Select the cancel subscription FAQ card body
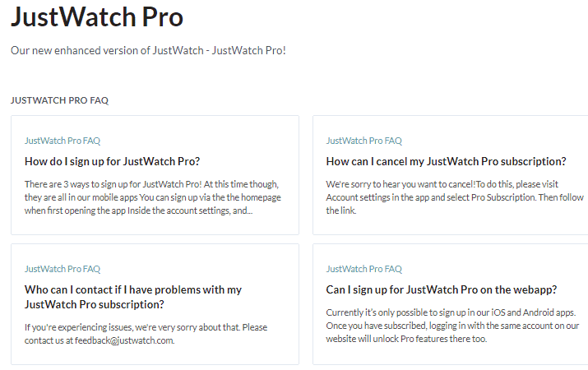The width and height of the screenshot is (588, 370). 451,175
